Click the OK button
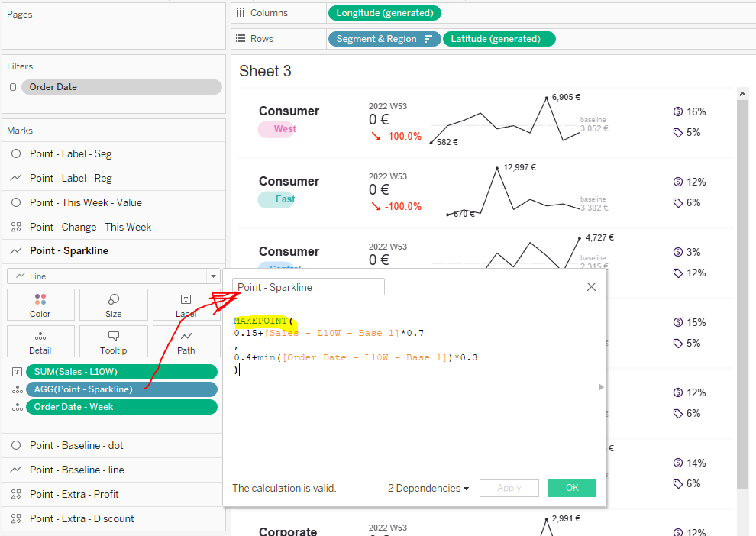This screenshot has width=756, height=536. point(572,489)
